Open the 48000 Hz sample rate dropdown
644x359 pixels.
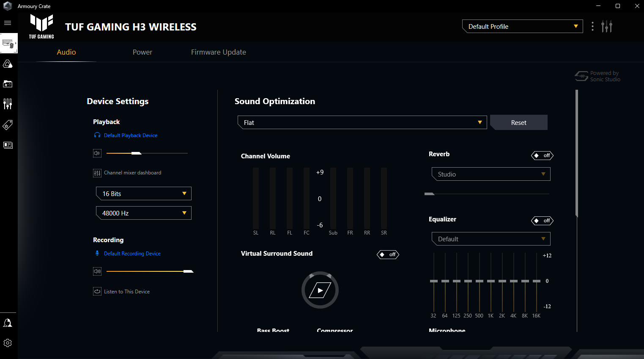144,213
